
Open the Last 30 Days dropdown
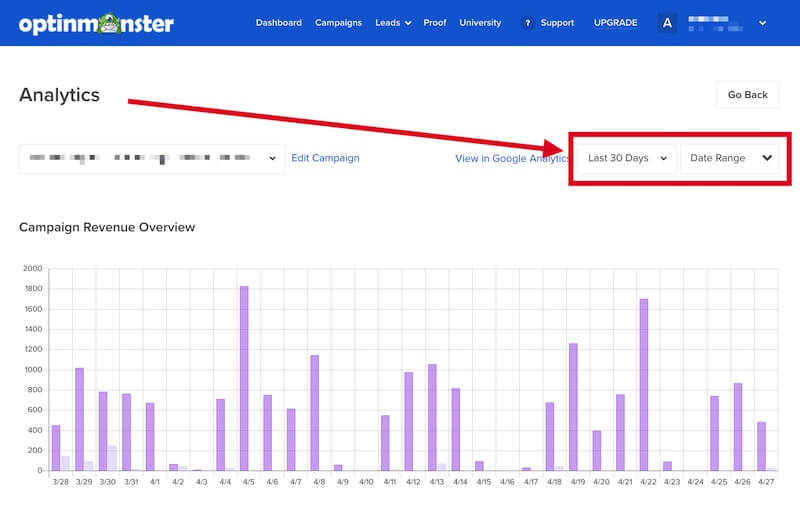(x=627, y=158)
